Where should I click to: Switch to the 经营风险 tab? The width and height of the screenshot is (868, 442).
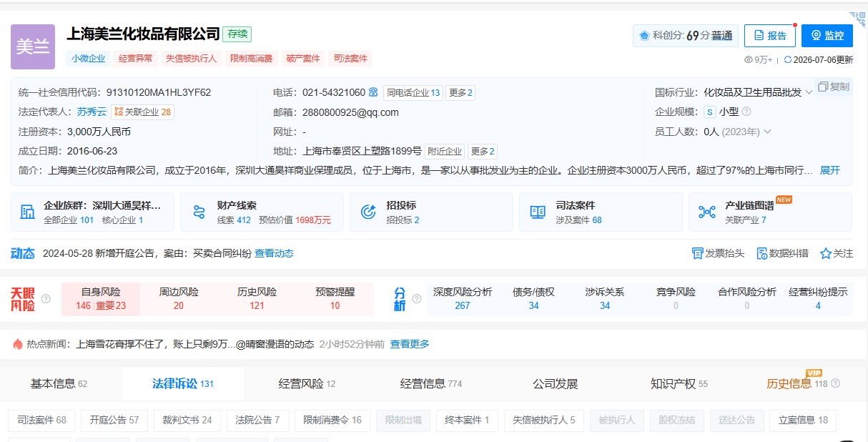[x=307, y=383]
